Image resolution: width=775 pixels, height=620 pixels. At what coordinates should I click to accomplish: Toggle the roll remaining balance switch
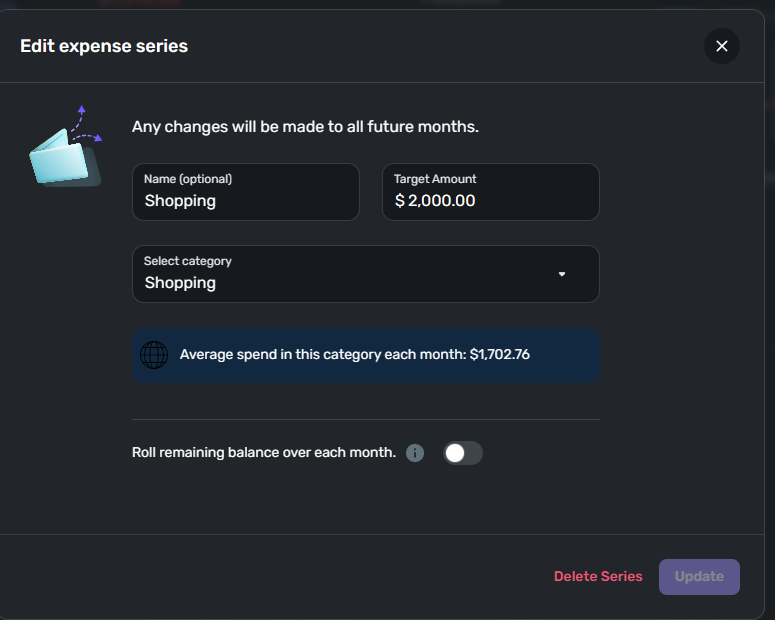[x=463, y=453]
